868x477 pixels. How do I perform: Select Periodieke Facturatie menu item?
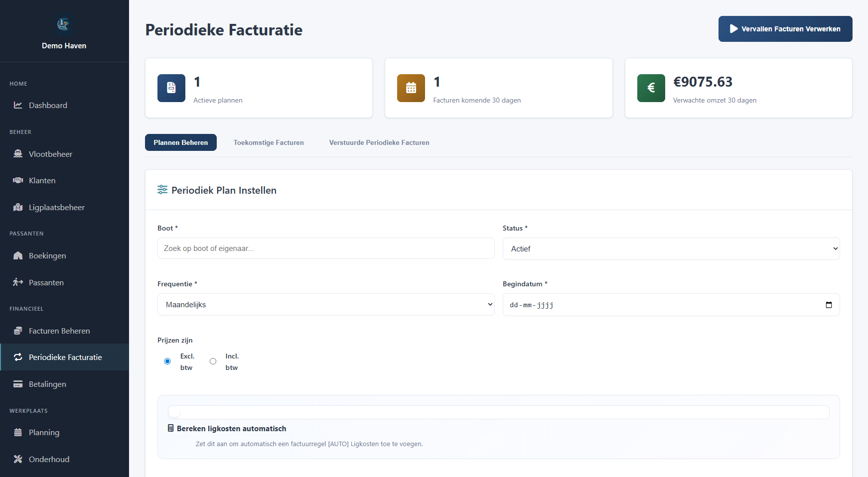click(x=64, y=357)
